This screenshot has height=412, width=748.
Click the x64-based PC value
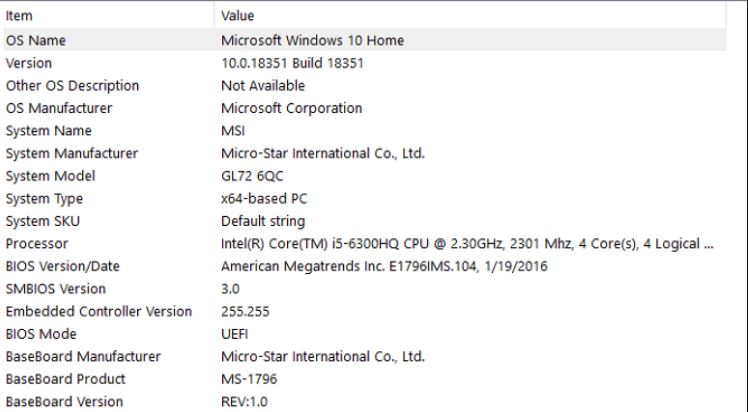(264, 198)
